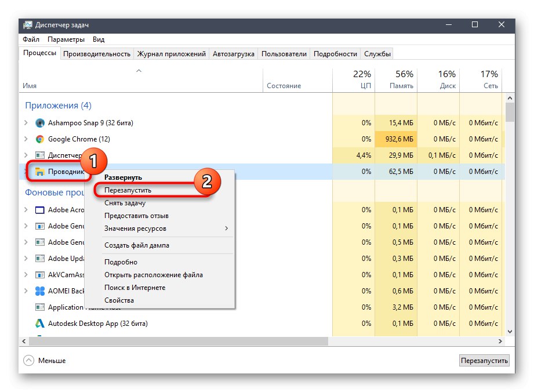534x392 pixels.
Task: Expand the Диспетчер process group
Action: [26, 155]
